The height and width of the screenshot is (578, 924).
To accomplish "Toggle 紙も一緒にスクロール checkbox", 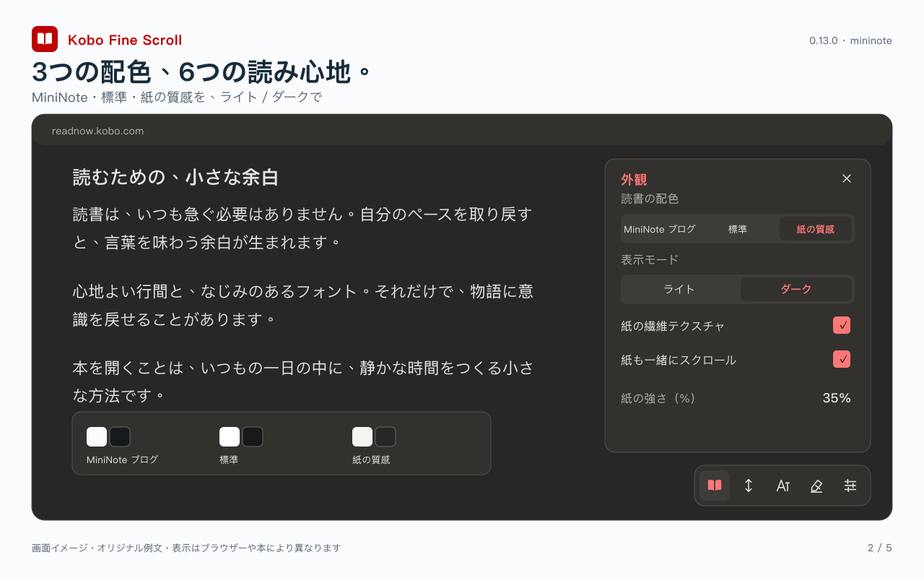I will (842, 359).
